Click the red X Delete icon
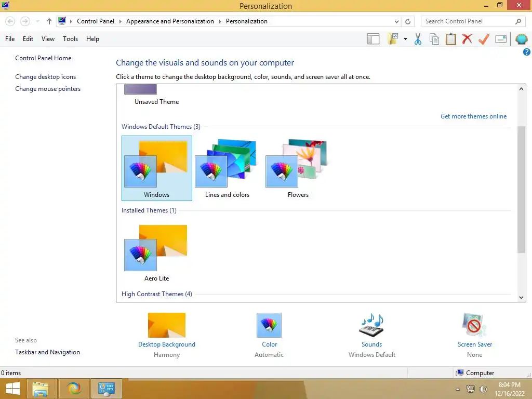 click(467, 38)
